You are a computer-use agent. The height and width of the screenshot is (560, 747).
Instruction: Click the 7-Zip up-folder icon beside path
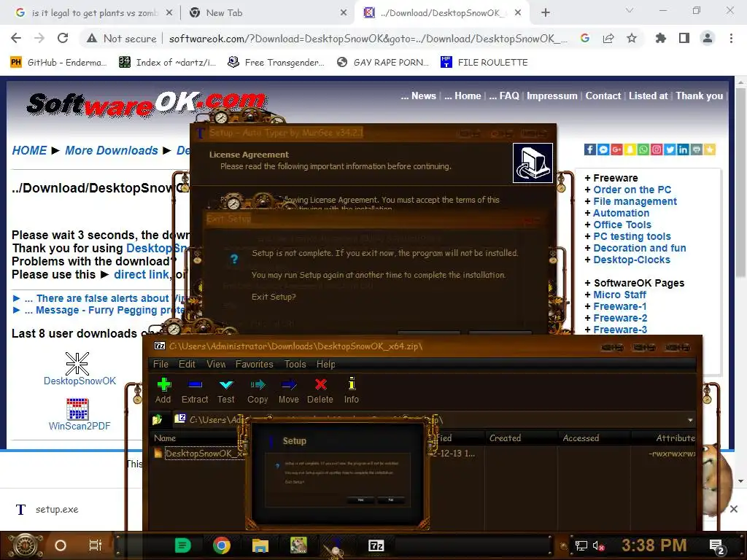[x=158, y=419]
